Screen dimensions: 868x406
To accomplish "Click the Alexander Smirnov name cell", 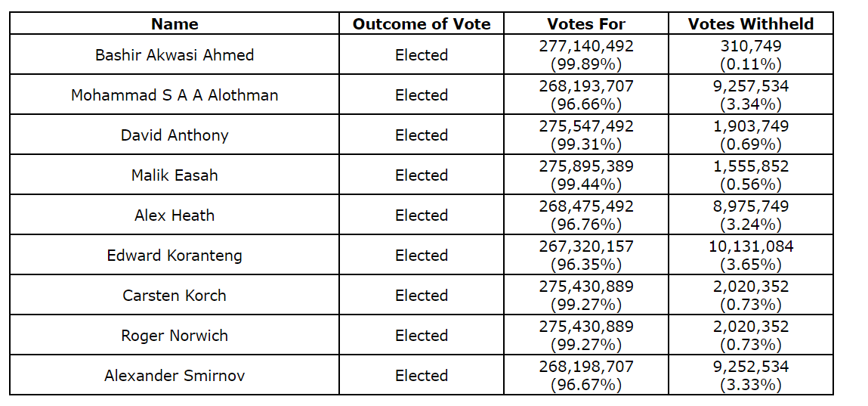I will pos(175,375).
